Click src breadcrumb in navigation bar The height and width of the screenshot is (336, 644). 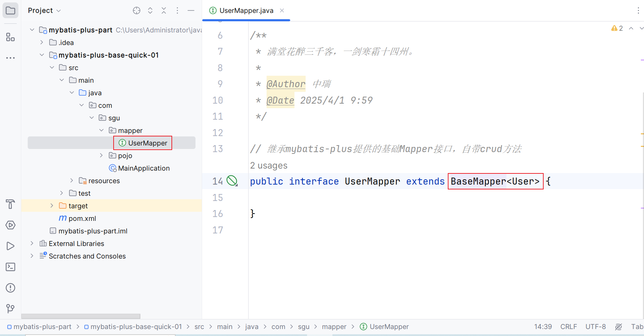point(199,327)
